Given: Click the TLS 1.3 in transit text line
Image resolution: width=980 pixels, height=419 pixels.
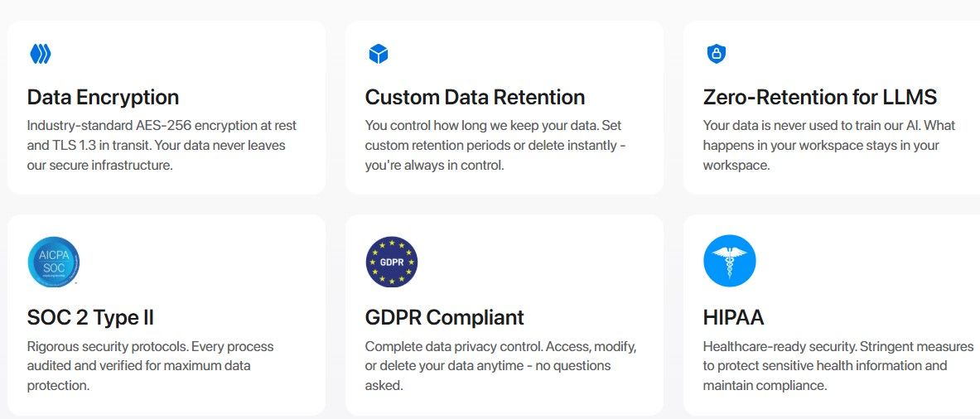Looking at the screenshot, I should [x=156, y=146].
